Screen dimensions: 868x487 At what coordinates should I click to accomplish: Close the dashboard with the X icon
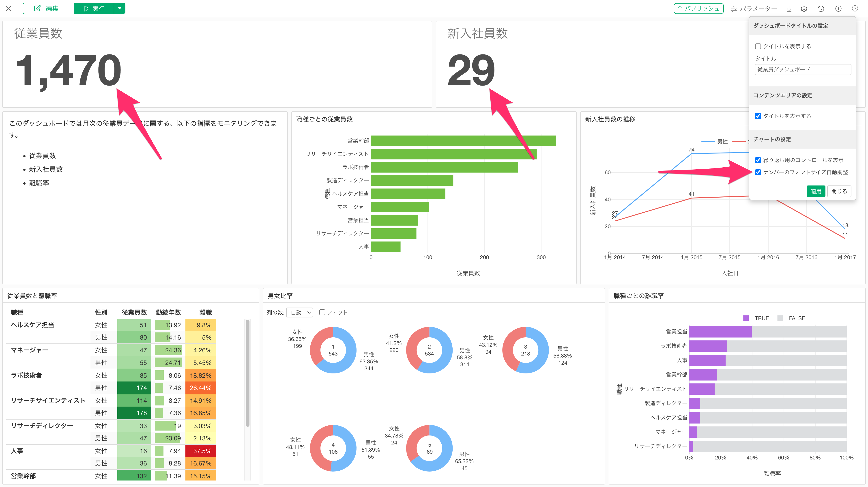coord(9,9)
